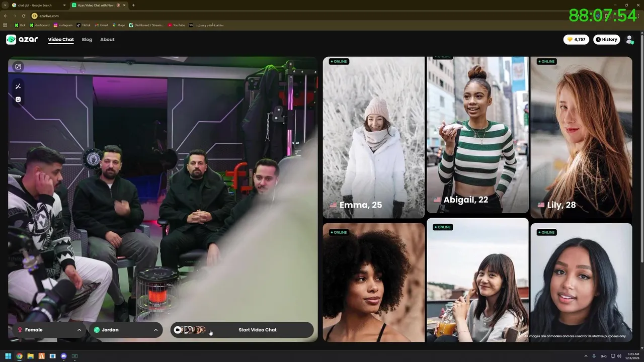Go back in browser history
Image resolution: width=644 pixels, height=362 pixels.
[6, 16]
